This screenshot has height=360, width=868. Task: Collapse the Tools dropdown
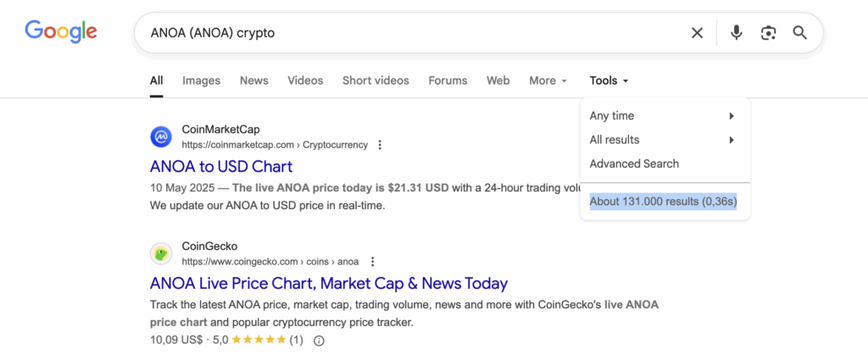click(x=609, y=80)
